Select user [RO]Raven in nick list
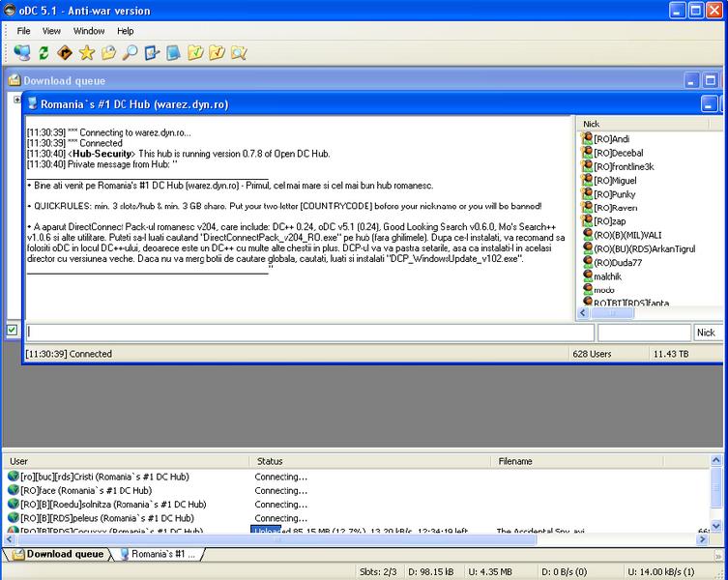728x580 pixels. click(x=615, y=208)
